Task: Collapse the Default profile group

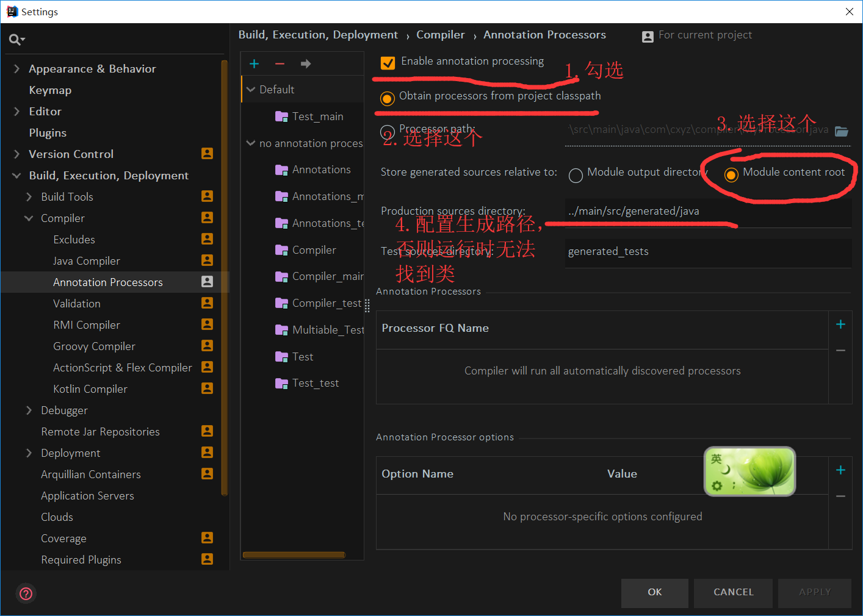Action: point(251,88)
